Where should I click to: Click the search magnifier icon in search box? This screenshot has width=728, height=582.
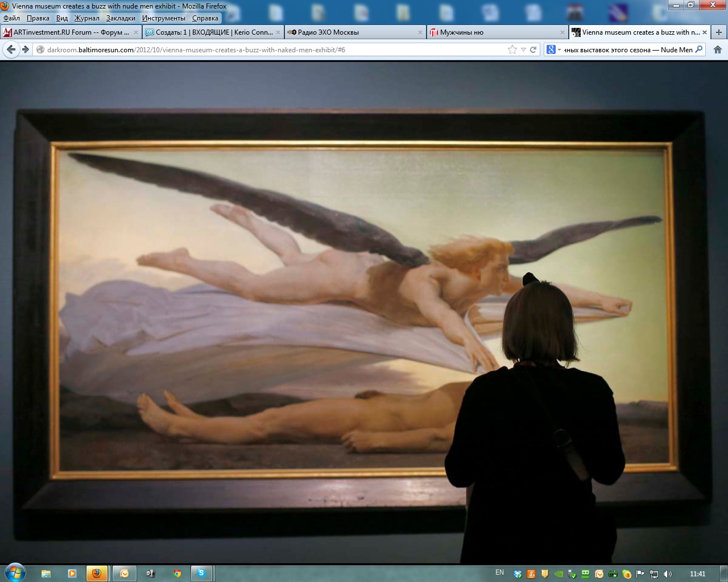pos(699,49)
